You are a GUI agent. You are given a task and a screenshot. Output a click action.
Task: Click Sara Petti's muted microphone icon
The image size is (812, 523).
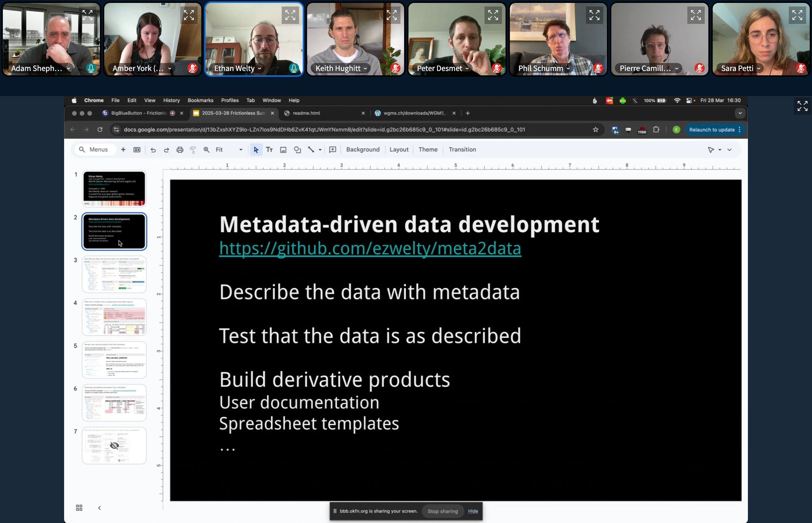tap(801, 68)
